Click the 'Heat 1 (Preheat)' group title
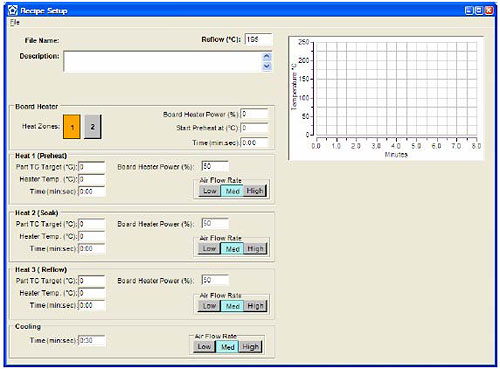The image size is (500, 369). click(x=41, y=156)
